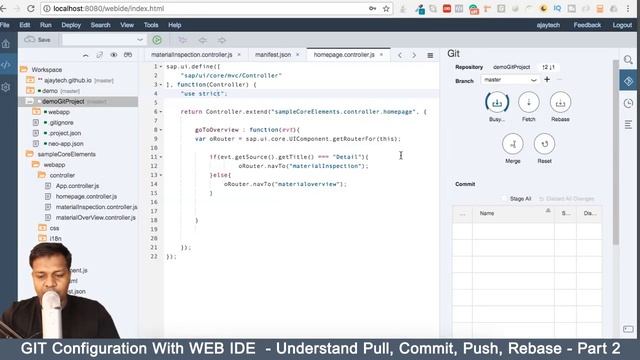Screen dimensions: 640x360
Task: Open the Help menu
Action: click(175, 25)
